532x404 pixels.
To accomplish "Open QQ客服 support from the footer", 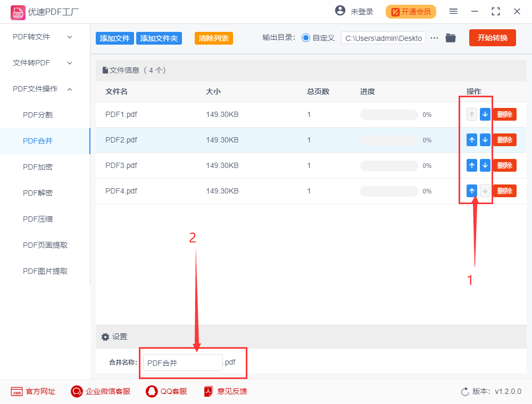I will point(152,391).
